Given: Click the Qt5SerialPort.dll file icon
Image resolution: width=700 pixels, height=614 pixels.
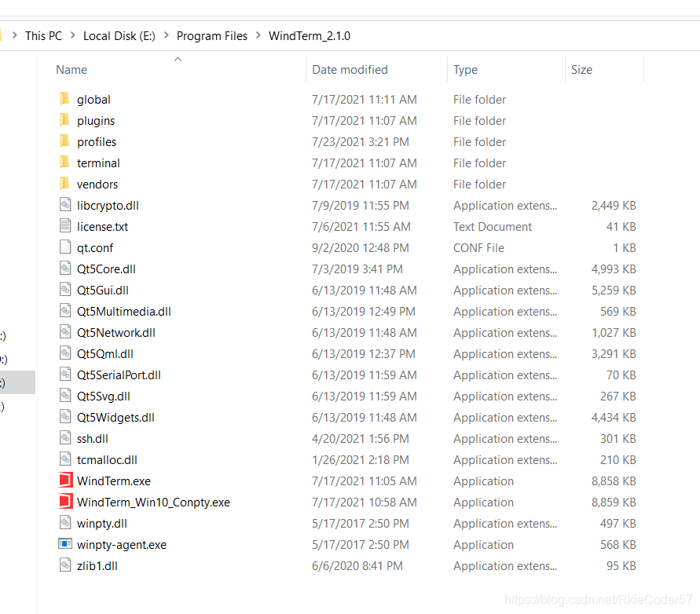Looking at the screenshot, I should click(x=65, y=375).
